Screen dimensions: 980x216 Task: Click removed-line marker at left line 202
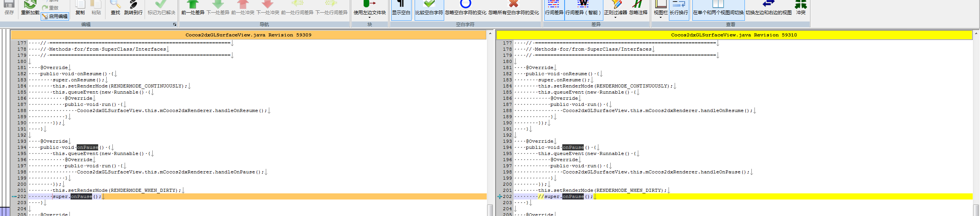[14, 196]
